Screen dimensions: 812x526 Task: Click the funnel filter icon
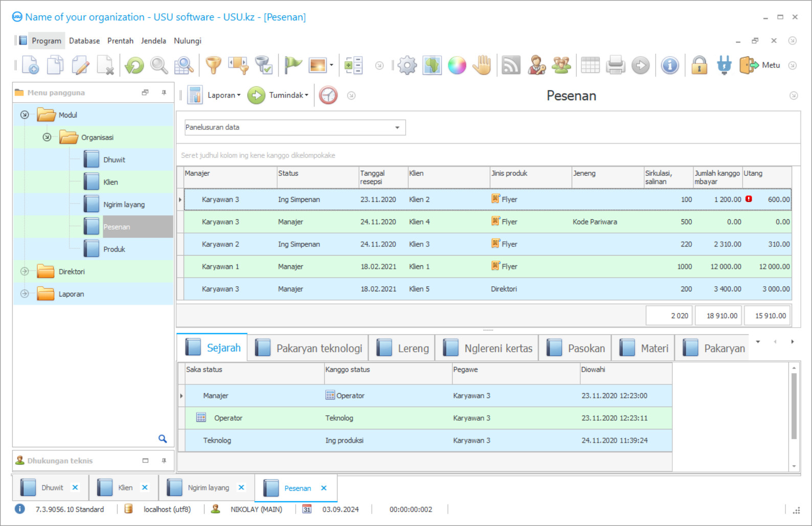[213, 65]
